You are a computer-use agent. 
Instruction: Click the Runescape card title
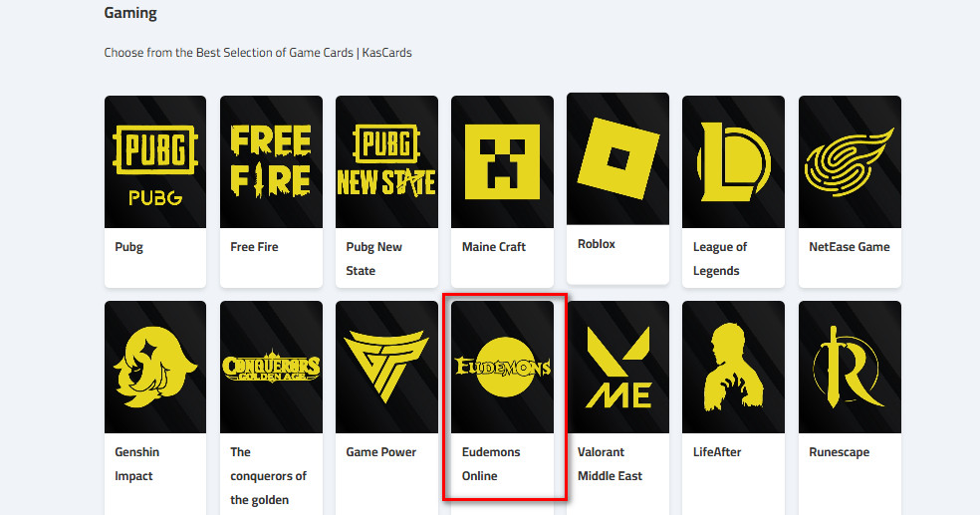coord(839,452)
